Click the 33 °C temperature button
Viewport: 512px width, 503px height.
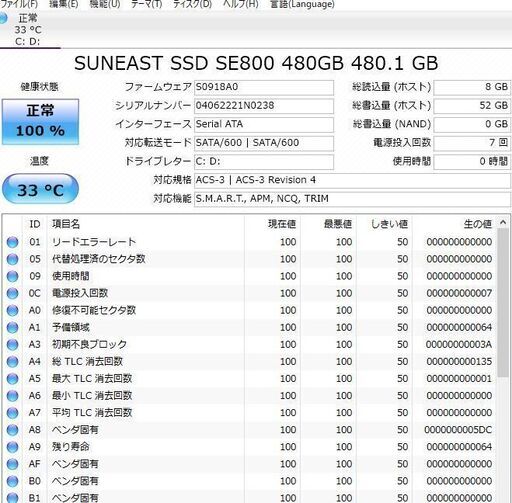40,189
